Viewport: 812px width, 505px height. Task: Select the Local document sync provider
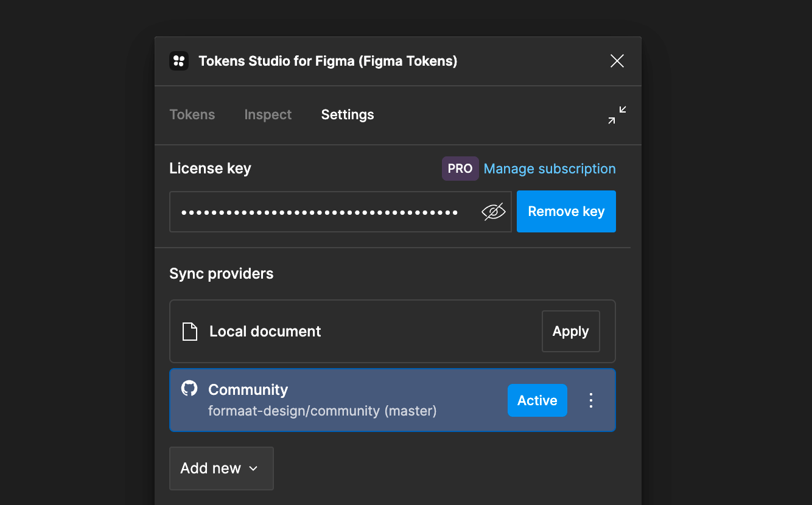click(x=393, y=331)
